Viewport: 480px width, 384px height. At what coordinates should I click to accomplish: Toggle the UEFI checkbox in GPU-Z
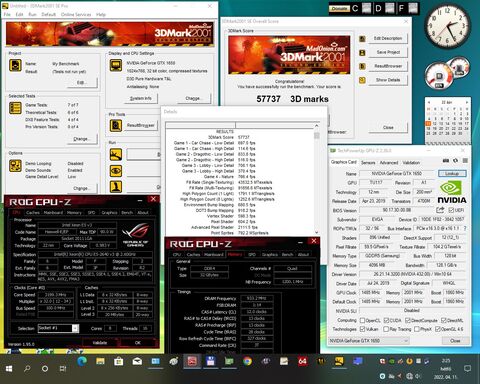[451, 210]
